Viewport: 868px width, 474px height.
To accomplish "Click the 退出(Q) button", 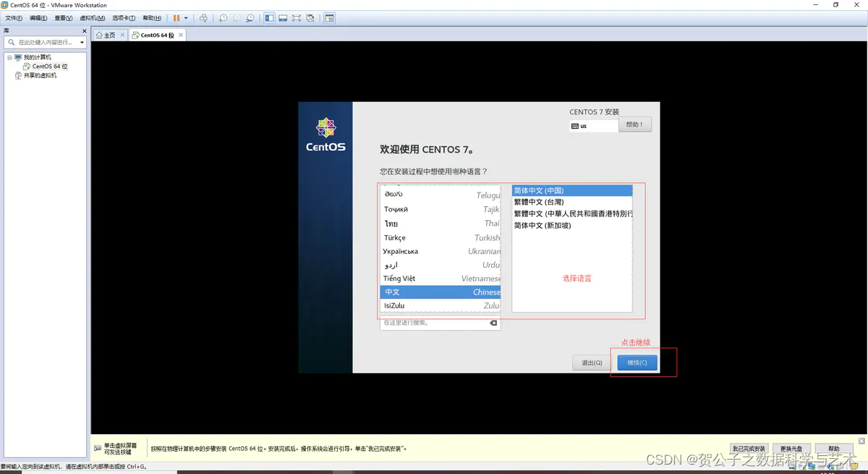I will tap(592, 363).
